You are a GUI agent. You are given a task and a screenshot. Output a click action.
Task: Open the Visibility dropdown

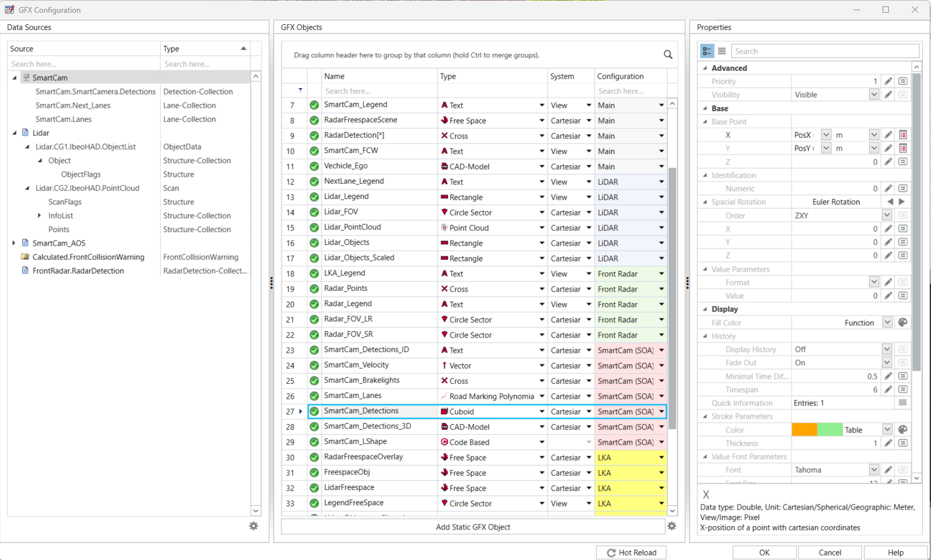874,94
